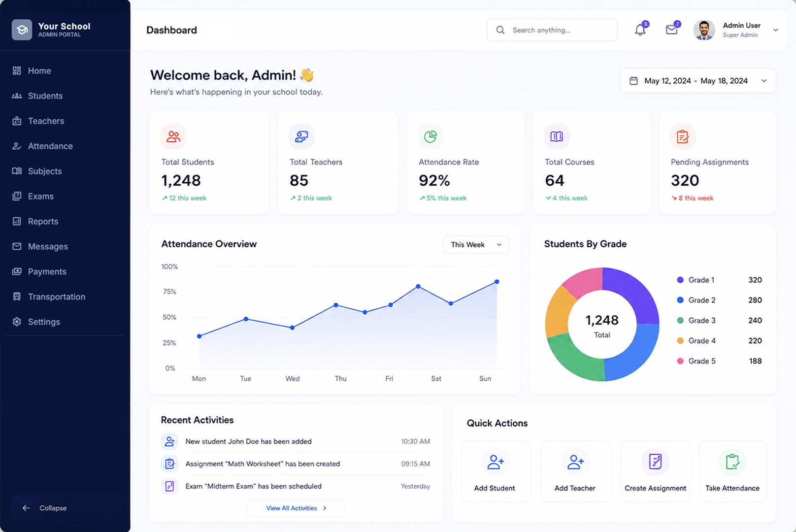Click the Home grid icon in sidebar
This screenshot has width=796, height=532.
pyautogui.click(x=17, y=70)
